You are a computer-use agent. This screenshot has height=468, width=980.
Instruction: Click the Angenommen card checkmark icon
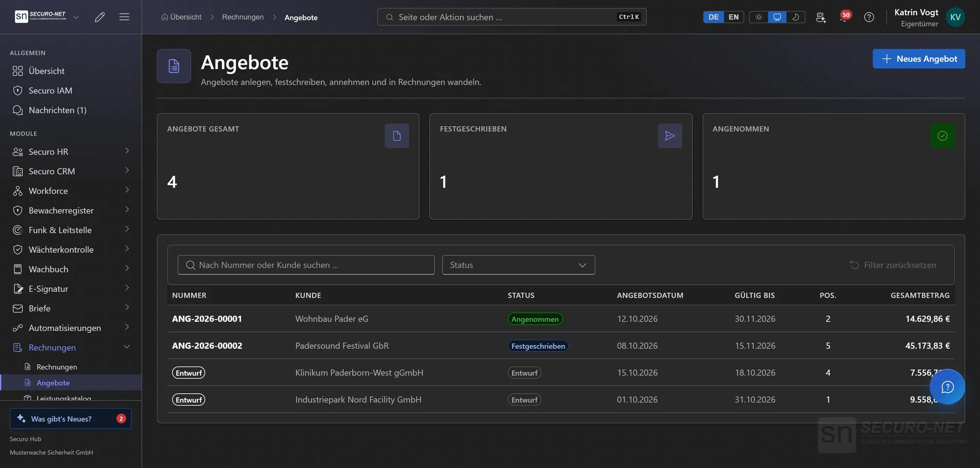(x=942, y=136)
